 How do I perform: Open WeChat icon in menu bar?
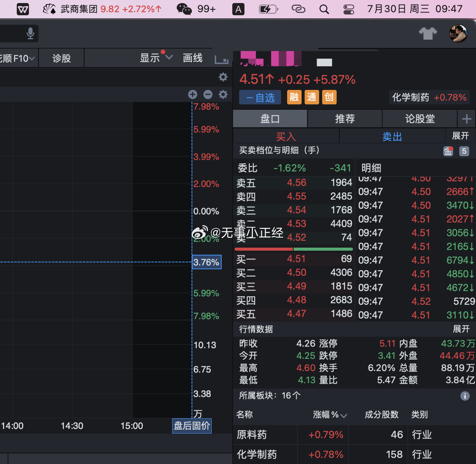click(184, 9)
